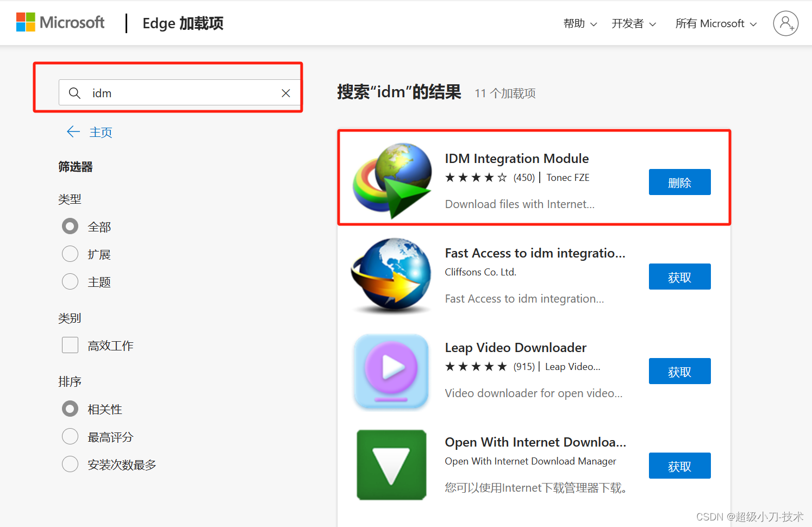Open the Leap Video Downloader title
This screenshot has width=812, height=527.
(516, 348)
